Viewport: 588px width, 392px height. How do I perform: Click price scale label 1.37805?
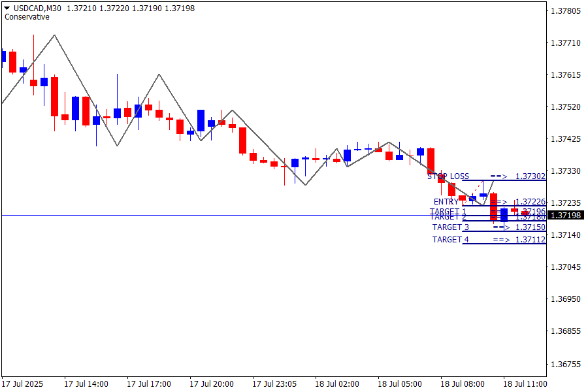(566, 11)
